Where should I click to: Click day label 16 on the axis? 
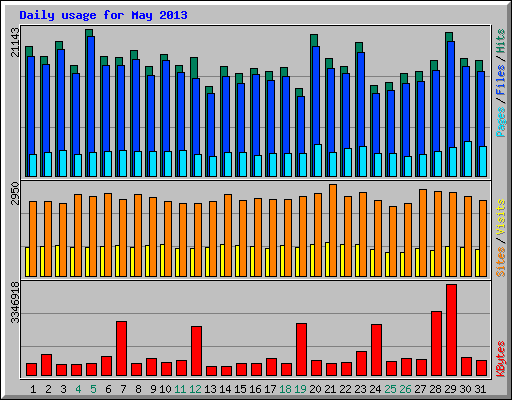pyautogui.click(x=255, y=389)
